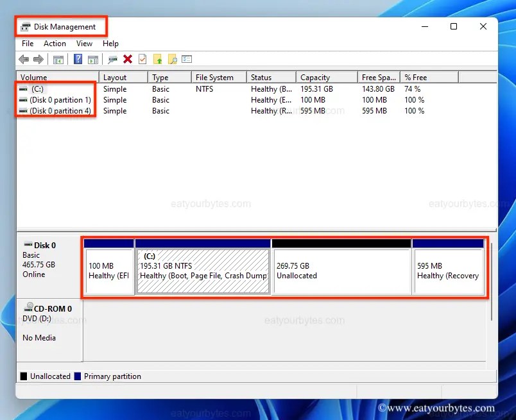Select the 595 MB Recovery partition block
This screenshot has width=516, height=420.
point(449,266)
